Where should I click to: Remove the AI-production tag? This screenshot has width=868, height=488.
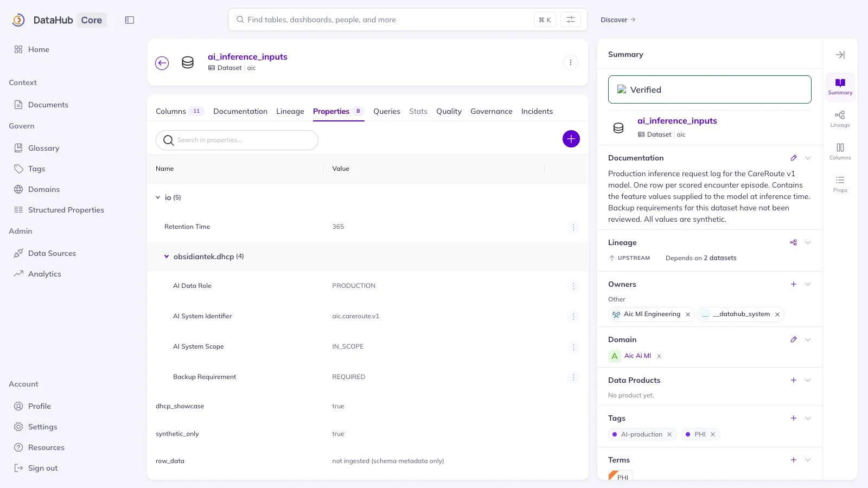[669, 434]
